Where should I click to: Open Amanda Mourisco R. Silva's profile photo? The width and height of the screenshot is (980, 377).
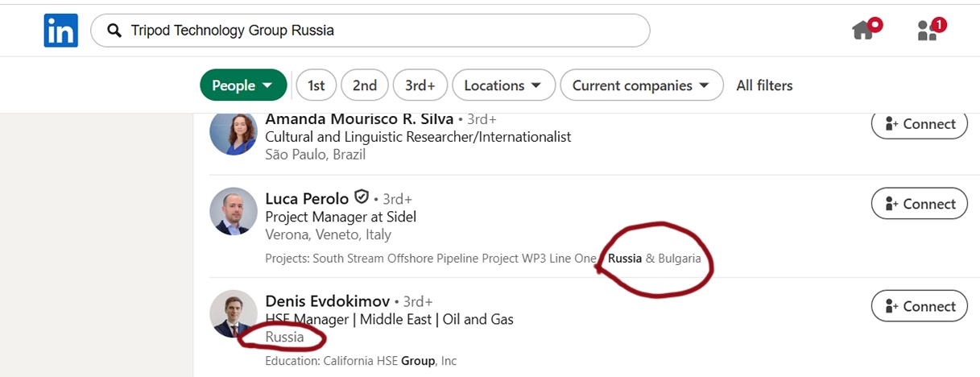234,133
